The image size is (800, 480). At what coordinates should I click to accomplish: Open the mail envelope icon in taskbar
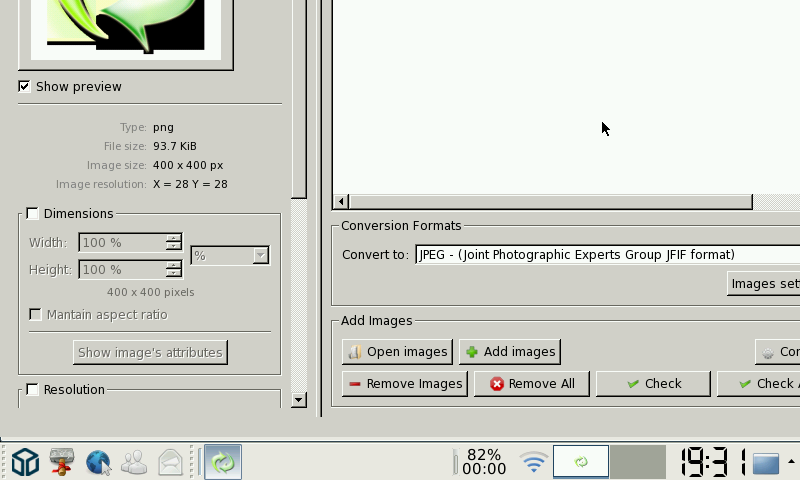[170, 462]
